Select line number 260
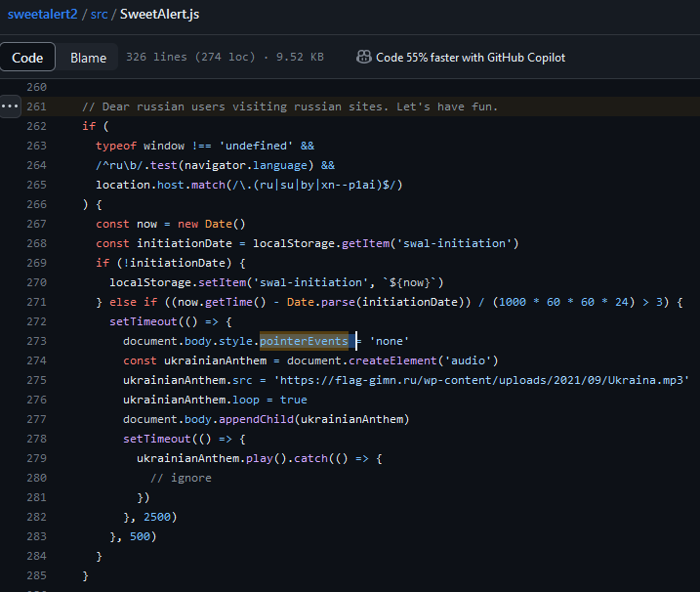The height and width of the screenshot is (592, 700). (36, 87)
